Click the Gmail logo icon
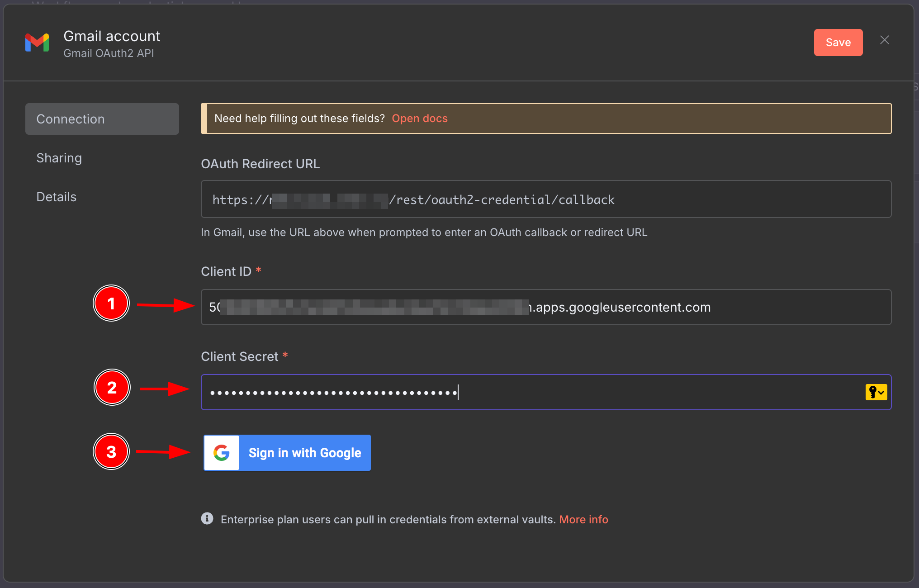This screenshot has height=588, width=919. pyautogui.click(x=37, y=43)
